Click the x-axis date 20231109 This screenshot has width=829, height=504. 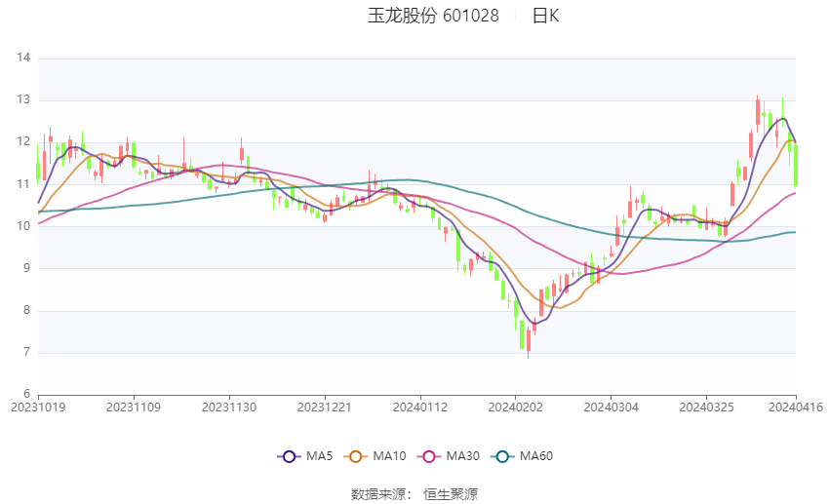pyautogui.click(x=134, y=407)
